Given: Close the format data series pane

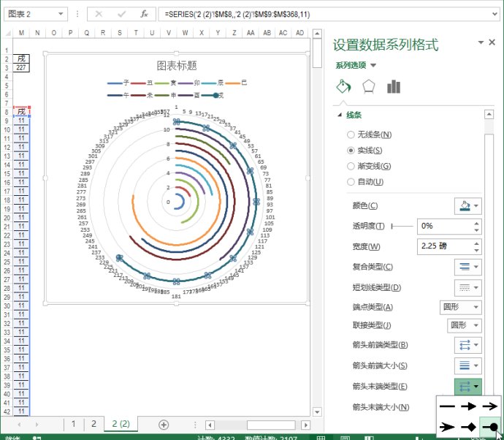Looking at the screenshot, I should click(x=492, y=42).
